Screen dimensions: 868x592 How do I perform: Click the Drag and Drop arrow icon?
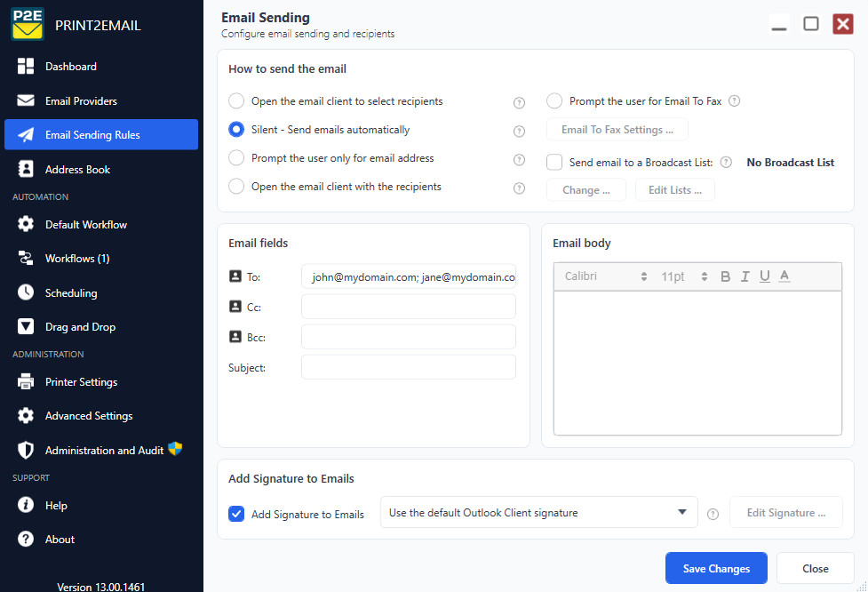[x=26, y=326]
